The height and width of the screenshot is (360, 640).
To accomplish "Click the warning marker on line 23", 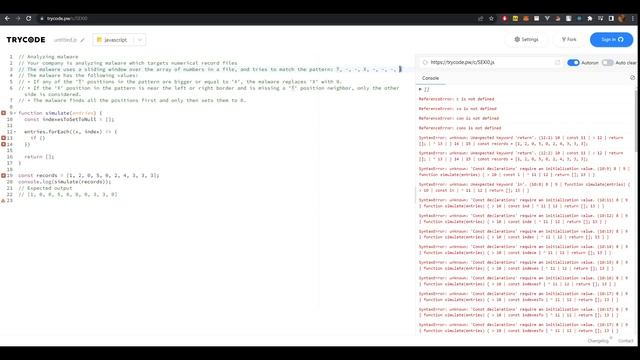I will (x=3, y=200).
